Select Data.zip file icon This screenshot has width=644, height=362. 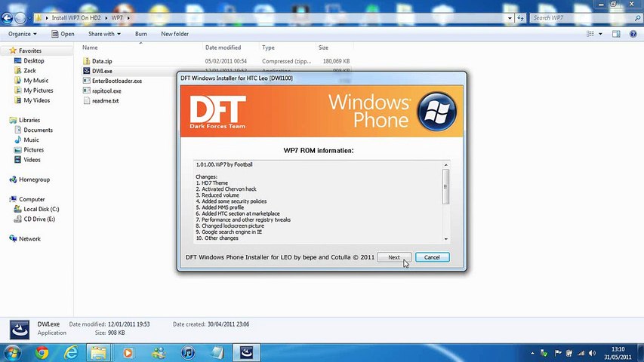[86, 61]
